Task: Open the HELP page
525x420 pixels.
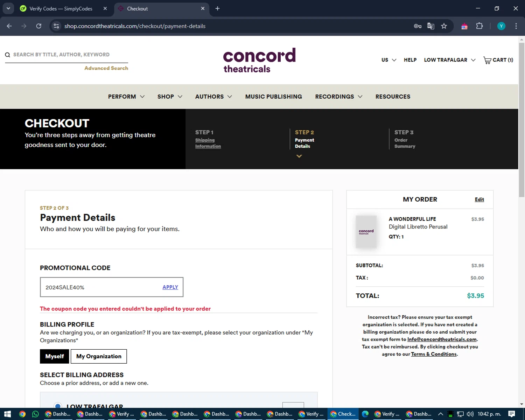Action: click(x=410, y=60)
